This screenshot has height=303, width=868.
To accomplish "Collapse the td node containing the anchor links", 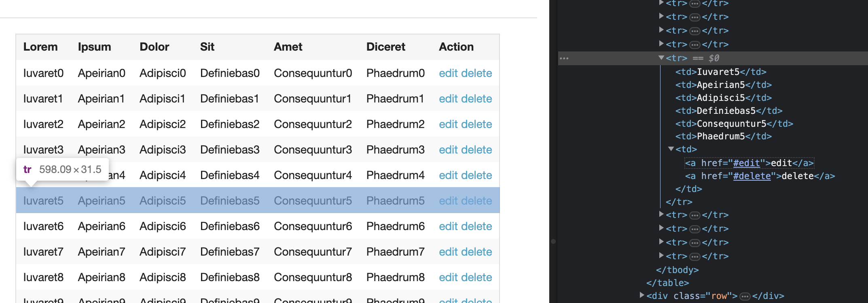I will [x=671, y=149].
